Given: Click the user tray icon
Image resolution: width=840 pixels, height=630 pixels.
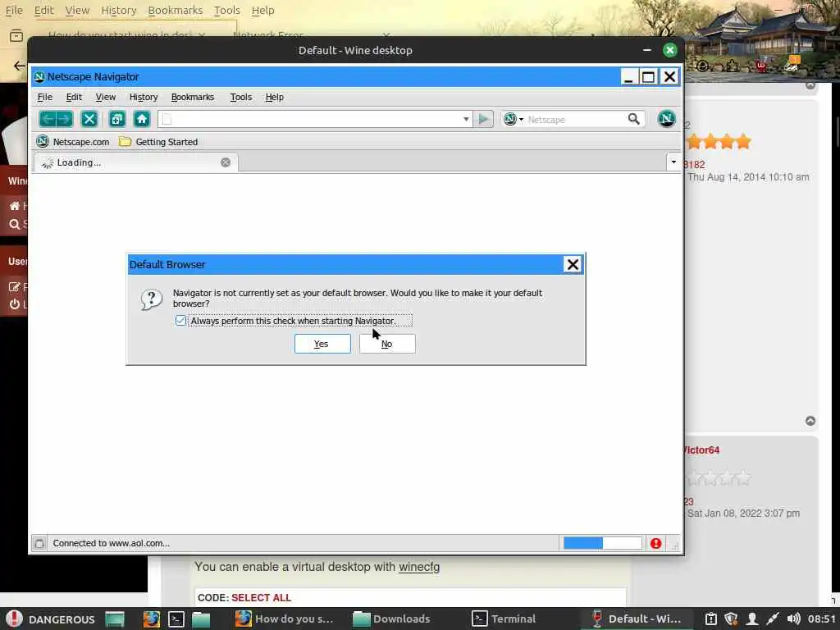Looking at the screenshot, I should [x=752, y=619].
